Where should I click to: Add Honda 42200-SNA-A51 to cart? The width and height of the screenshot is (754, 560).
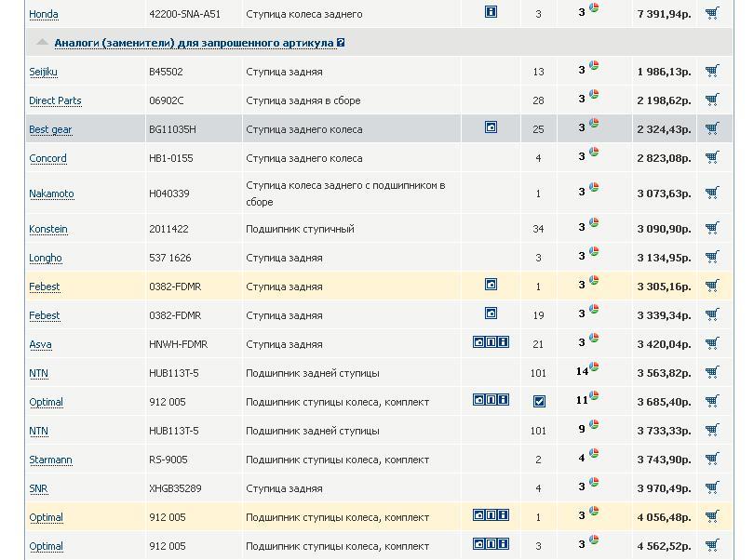(x=712, y=13)
